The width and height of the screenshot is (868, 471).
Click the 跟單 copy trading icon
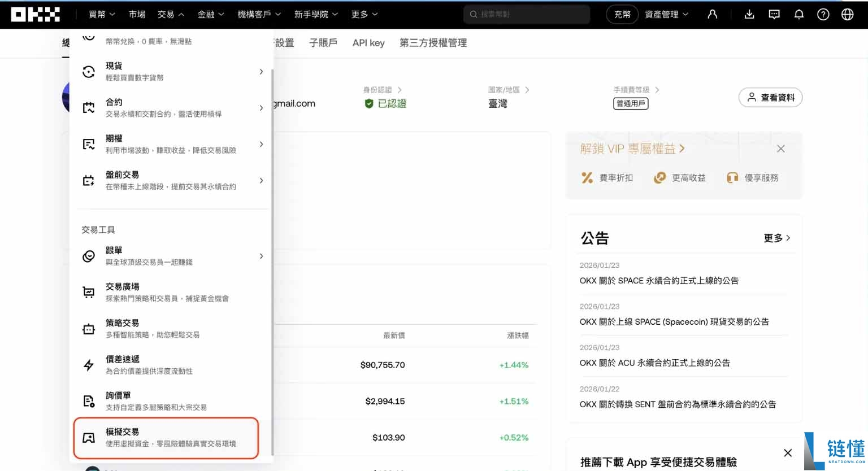[x=89, y=256]
